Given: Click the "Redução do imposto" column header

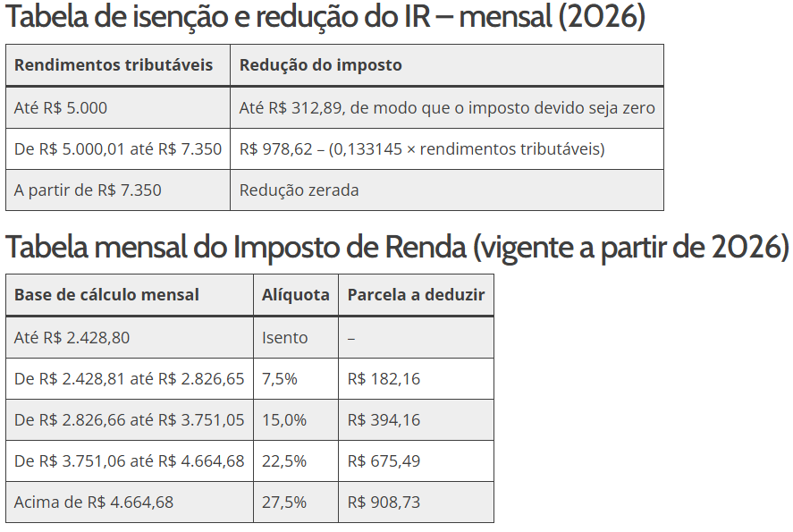Looking at the screenshot, I should tap(321, 65).
